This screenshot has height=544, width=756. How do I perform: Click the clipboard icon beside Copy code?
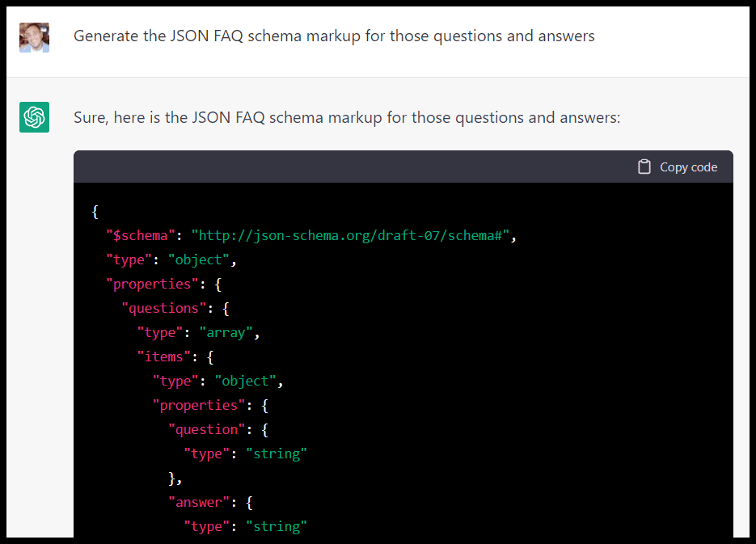tap(644, 167)
